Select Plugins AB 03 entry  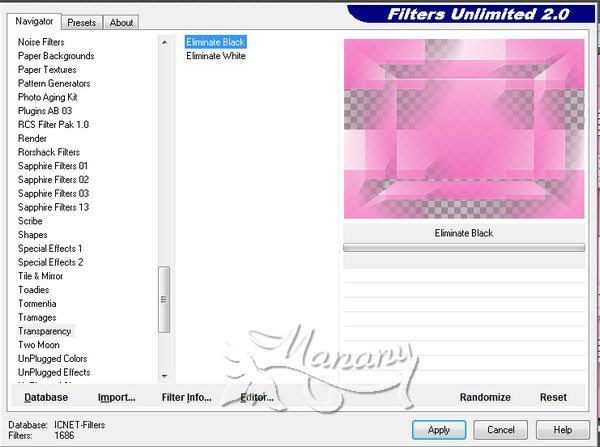pos(45,111)
